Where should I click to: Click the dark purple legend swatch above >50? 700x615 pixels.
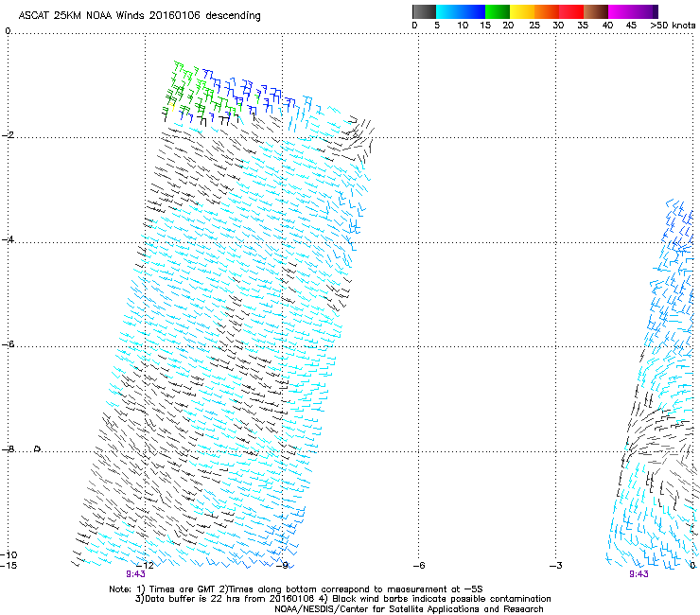pyautogui.click(x=655, y=11)
